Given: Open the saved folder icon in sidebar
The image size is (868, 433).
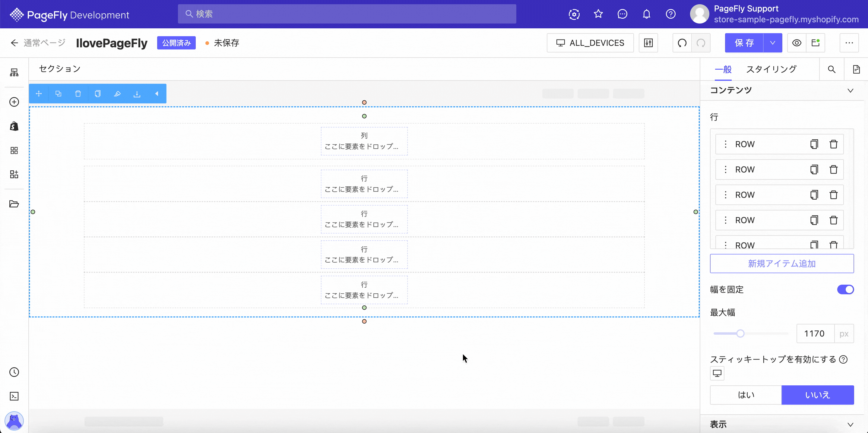Looking at the screenshot, I should (x=14, y=204).
